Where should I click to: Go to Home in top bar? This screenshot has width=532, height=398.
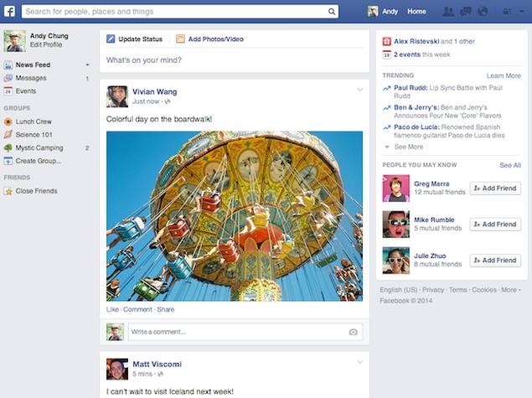coord(416,12)
